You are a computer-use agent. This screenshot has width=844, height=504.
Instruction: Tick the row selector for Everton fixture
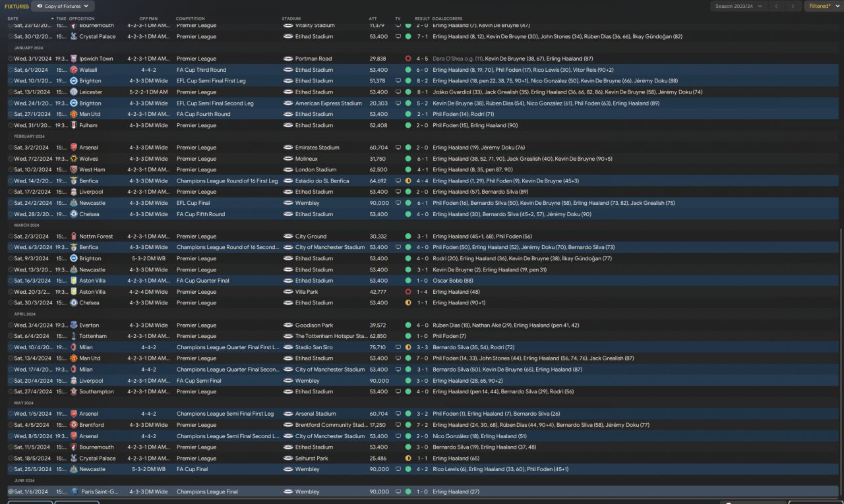11,325
